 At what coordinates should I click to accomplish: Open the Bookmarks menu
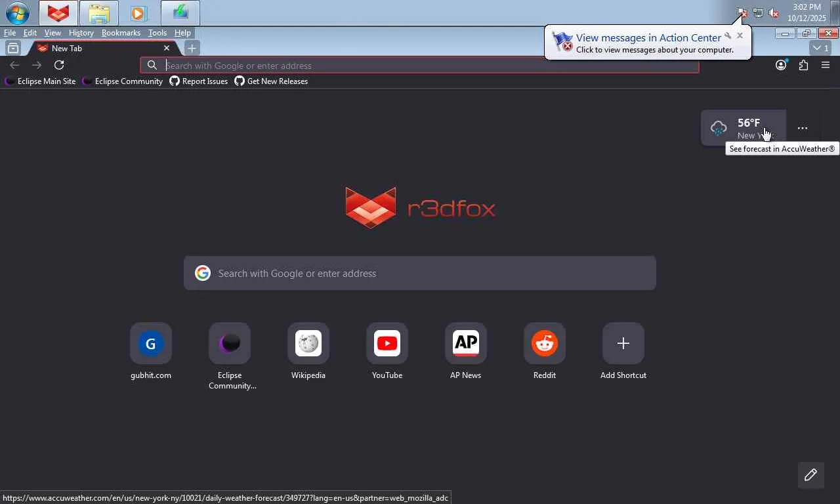coord(121,33)
